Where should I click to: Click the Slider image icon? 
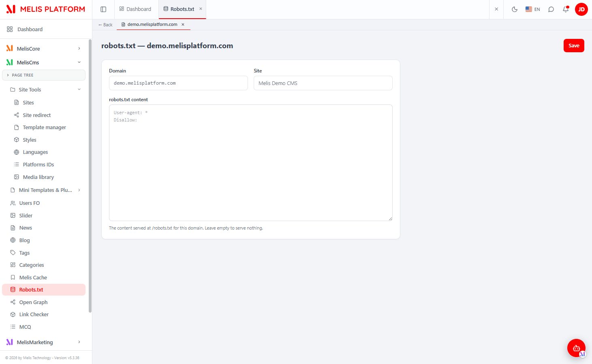pos(13,215)
